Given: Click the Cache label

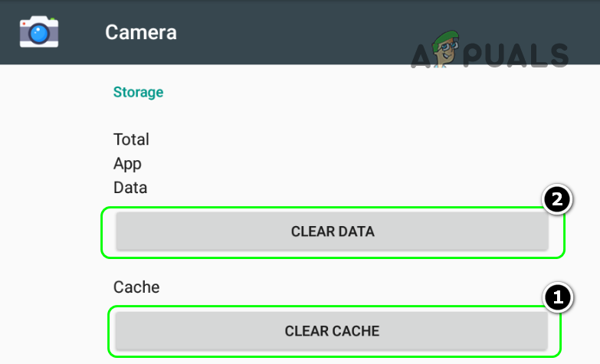Looking at the screenshot, I should click(136, 287).
